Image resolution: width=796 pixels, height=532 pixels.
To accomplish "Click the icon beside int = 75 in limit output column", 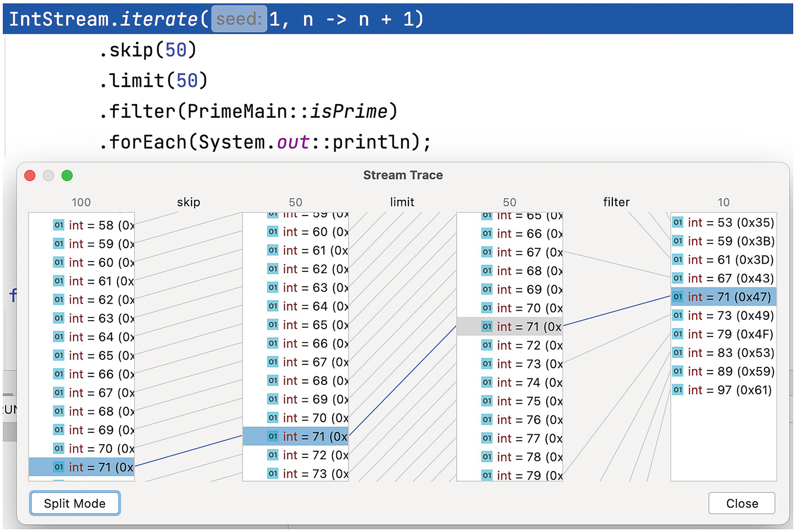I will tap(487, 401).
